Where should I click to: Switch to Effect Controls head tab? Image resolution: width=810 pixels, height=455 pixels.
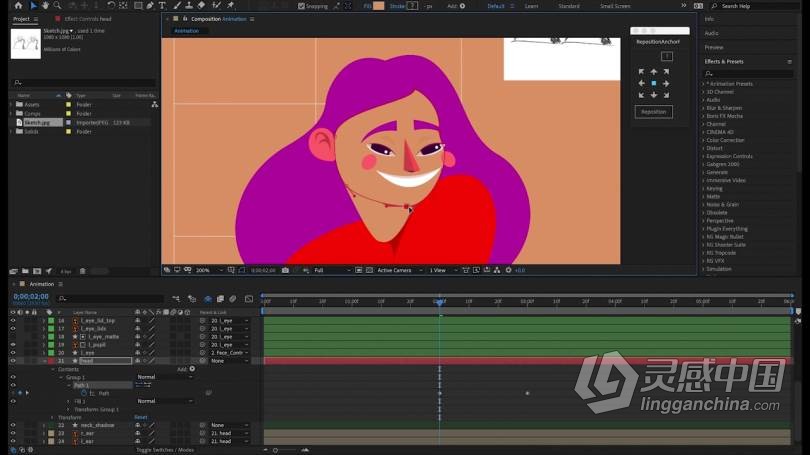tap(88, 19)
